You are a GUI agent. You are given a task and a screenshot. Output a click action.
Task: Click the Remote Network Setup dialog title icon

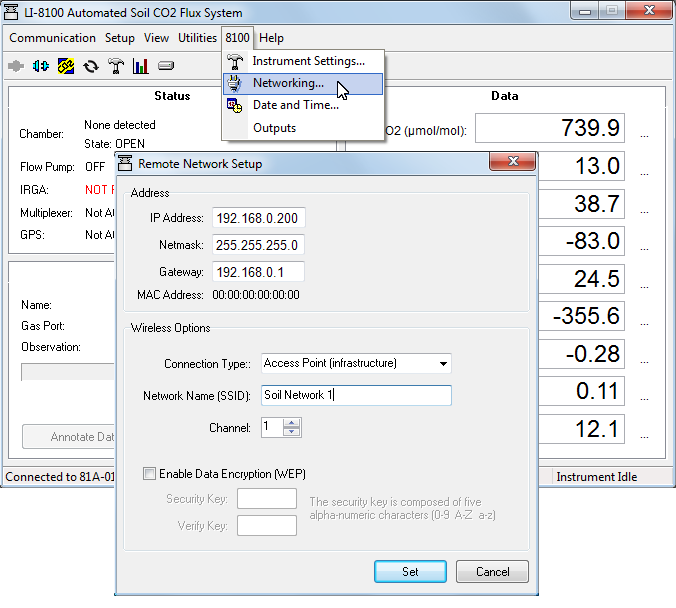(125, 163)
